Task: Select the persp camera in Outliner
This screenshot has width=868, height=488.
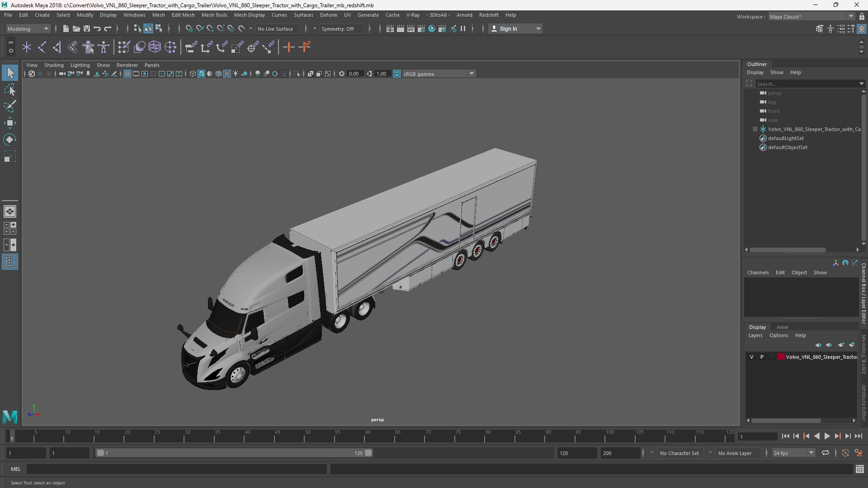Action: point(774,93)
